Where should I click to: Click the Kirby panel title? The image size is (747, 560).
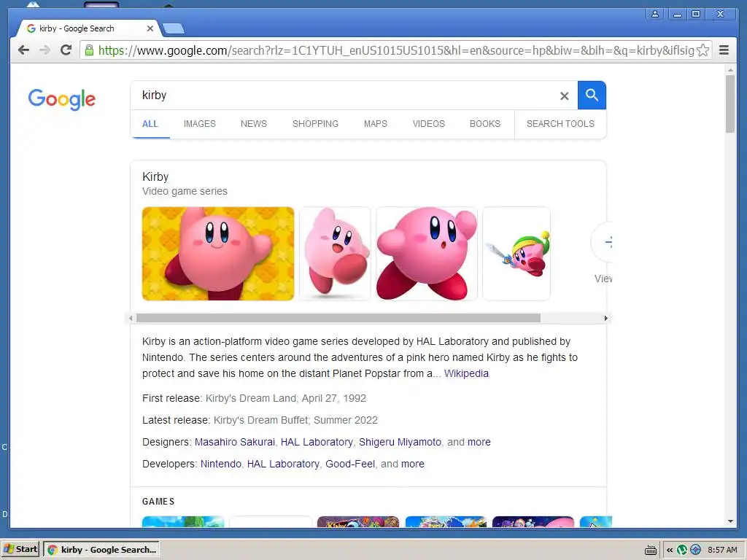[x=155, y=176]
